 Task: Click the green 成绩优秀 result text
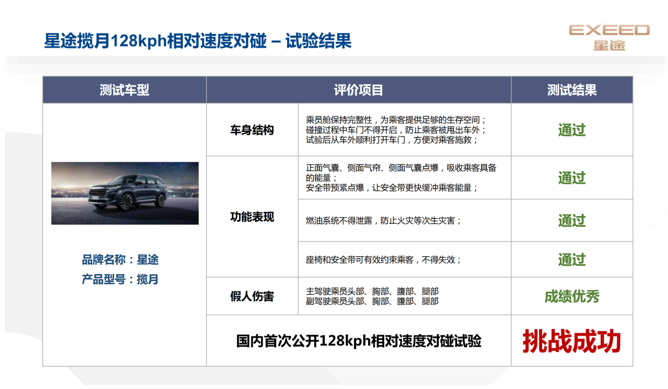(572, 296)
